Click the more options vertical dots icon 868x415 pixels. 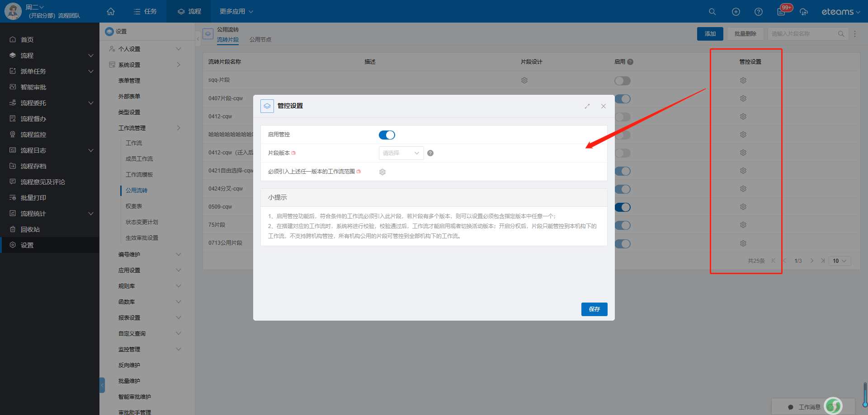pyautogui.click(x=855, y=34)
